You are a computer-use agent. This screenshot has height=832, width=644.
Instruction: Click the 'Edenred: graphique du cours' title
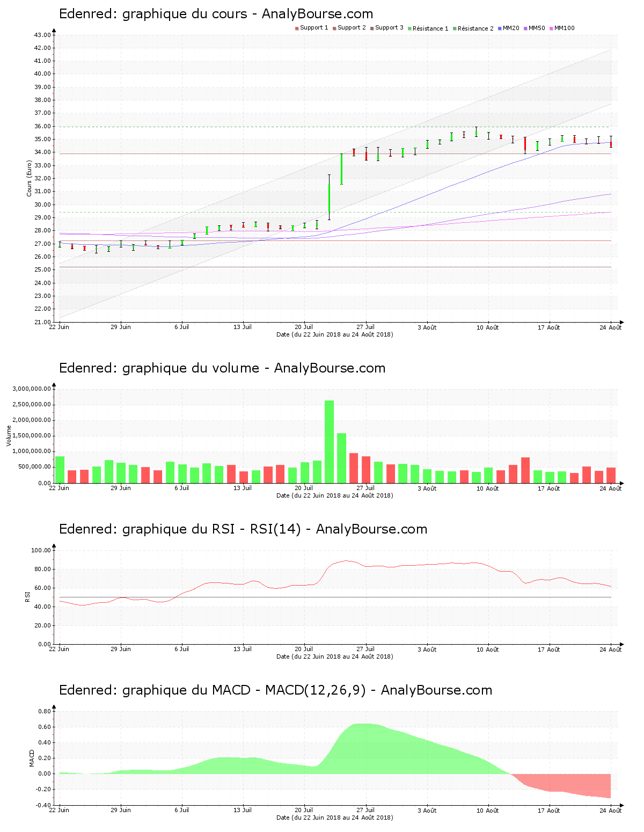(216, 14)
